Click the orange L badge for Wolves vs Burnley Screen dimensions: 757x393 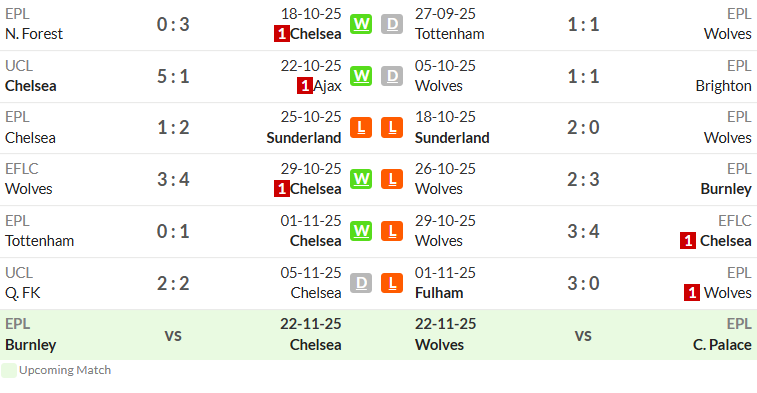coord(392,180)
